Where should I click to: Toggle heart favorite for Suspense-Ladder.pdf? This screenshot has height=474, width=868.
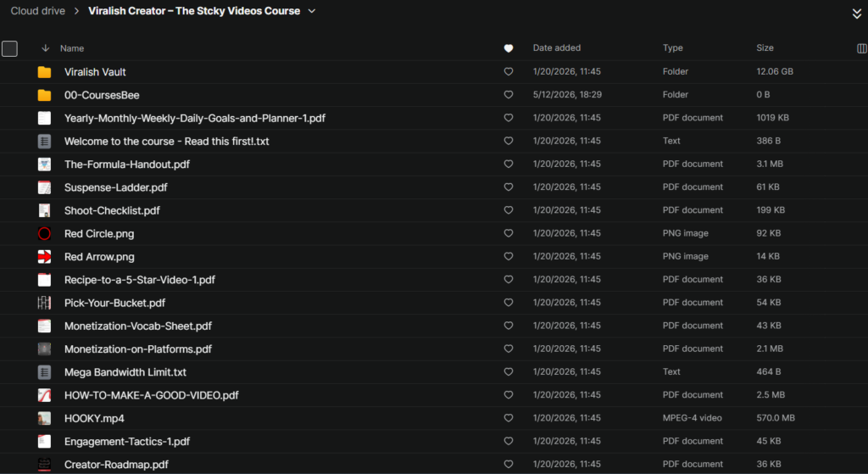click(x=509, y=187)
